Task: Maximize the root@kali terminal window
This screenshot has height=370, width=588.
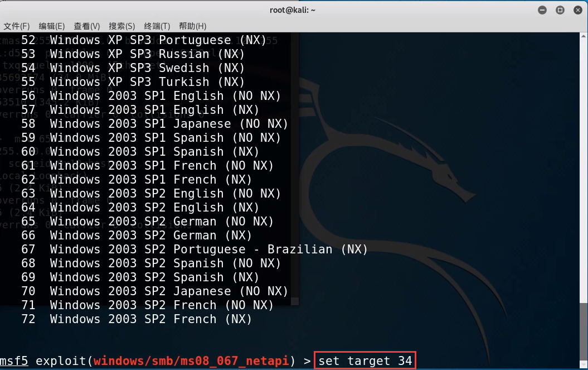Action: [x=560, y=10]
